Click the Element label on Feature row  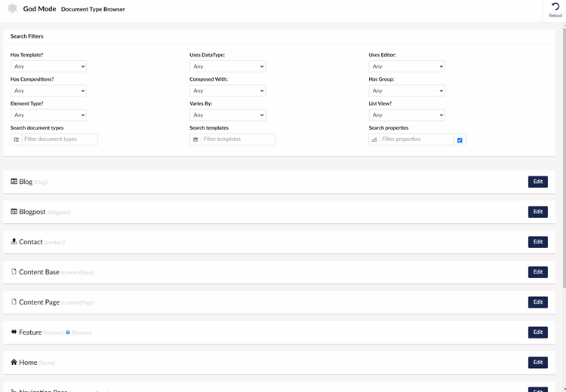coord(82,332)
